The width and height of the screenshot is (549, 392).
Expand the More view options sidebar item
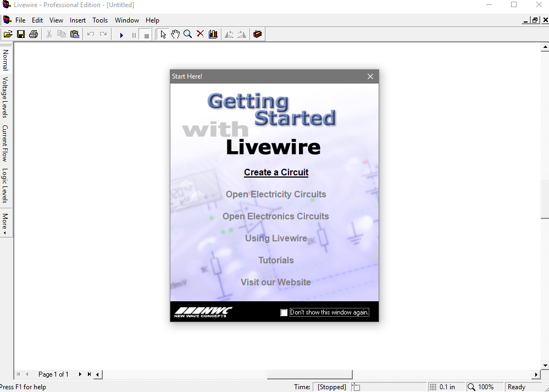pyautogui.click(x=5, y=222)
